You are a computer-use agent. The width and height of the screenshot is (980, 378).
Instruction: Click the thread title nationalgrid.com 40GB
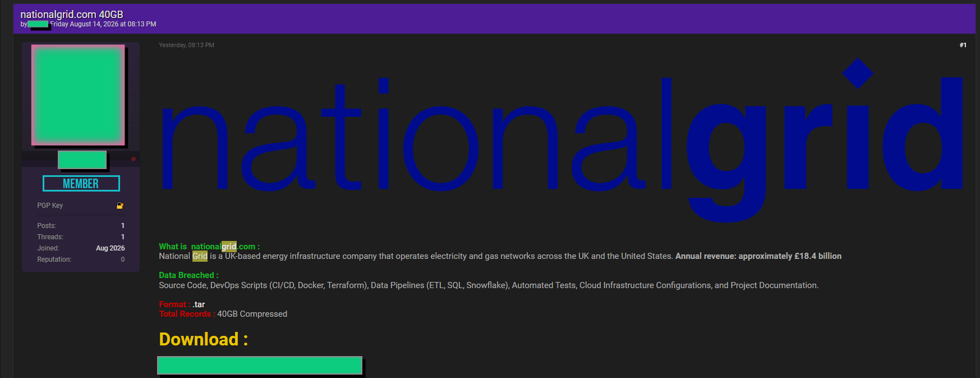[x=72, y=14]
